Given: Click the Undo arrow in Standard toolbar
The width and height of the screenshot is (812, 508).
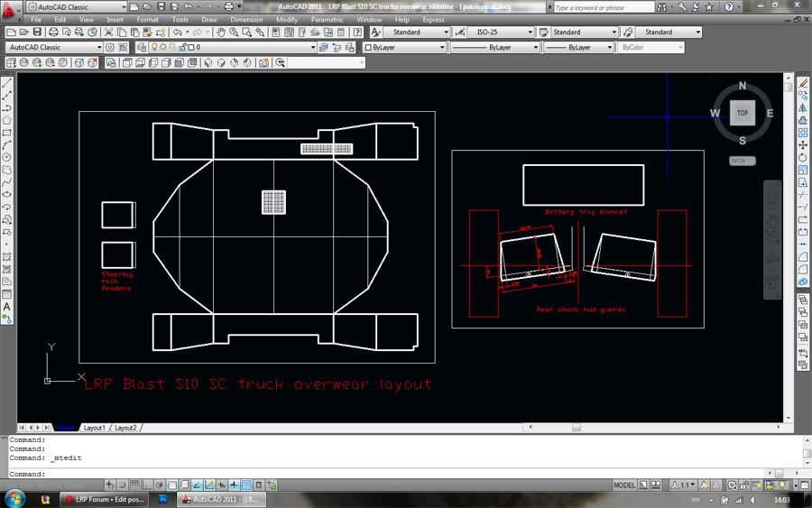Looking at the screenshot, I should 178,32.
